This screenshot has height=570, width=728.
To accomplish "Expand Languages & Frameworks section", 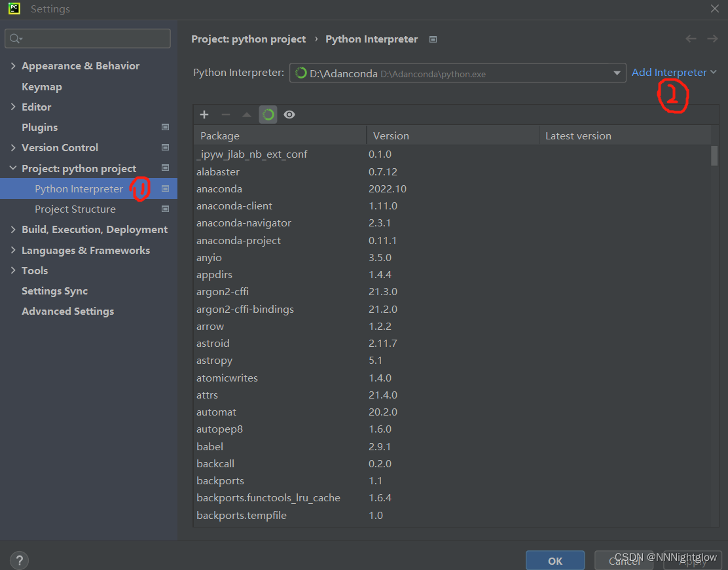I will coord(13,250).
